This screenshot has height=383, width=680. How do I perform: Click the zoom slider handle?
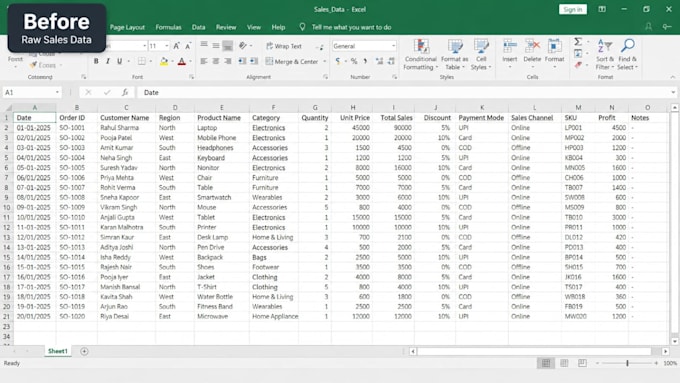click(627, 363)
